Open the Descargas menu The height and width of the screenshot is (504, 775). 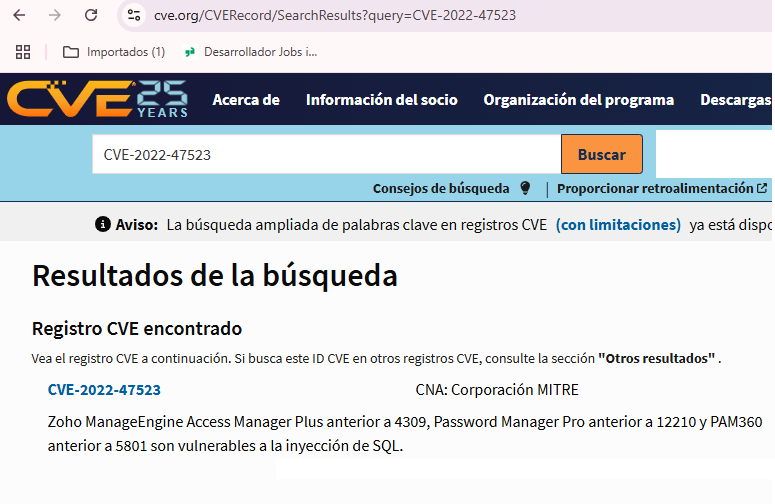[735, 100]
